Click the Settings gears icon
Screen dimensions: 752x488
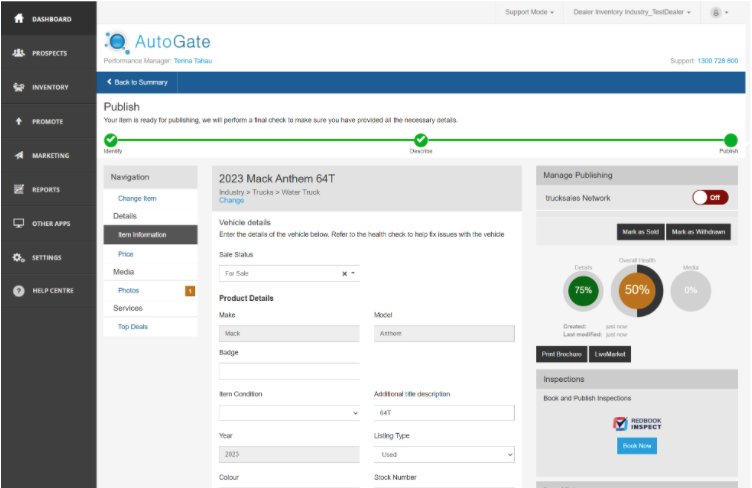pos(18,258)
